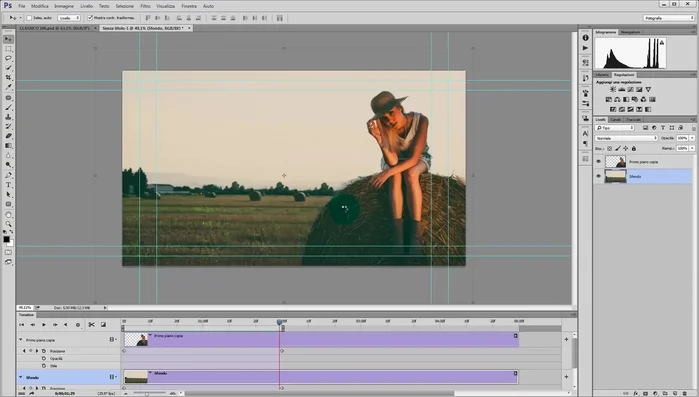
Task: Select the Rectangular Marquee tool
Action: tap(8, 49)
